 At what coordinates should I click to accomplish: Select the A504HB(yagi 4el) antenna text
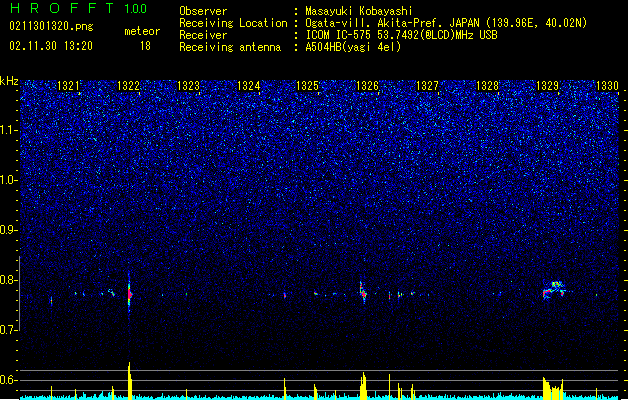pos(353,47)
